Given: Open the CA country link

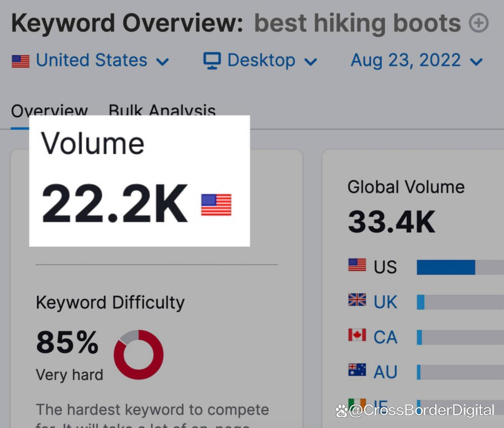Looking at the screenshot, I should pyautogui.click(x=385, y=337).
